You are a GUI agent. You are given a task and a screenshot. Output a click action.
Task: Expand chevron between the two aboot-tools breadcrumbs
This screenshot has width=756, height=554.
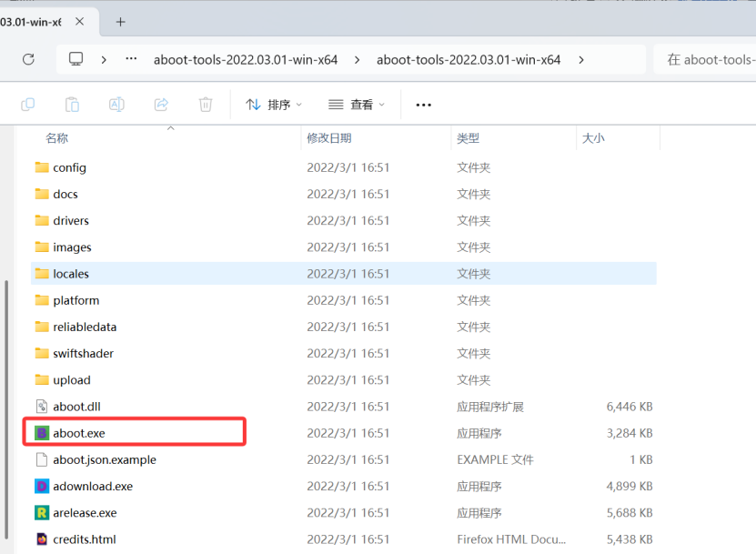click(x=357, y=60)
